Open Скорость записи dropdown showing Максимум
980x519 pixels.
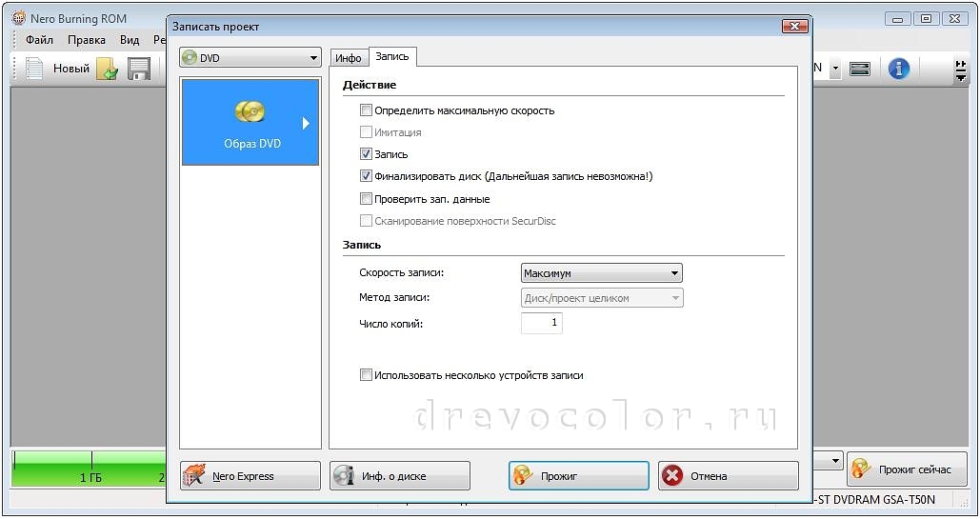point(601,273)
